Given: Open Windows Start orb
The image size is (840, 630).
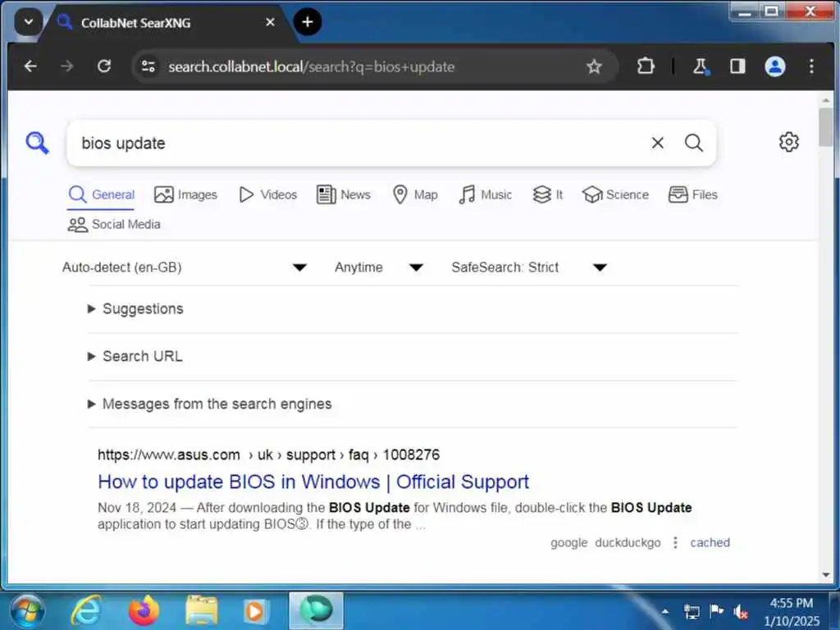Looking at the screenshot, I should [27, 610].
